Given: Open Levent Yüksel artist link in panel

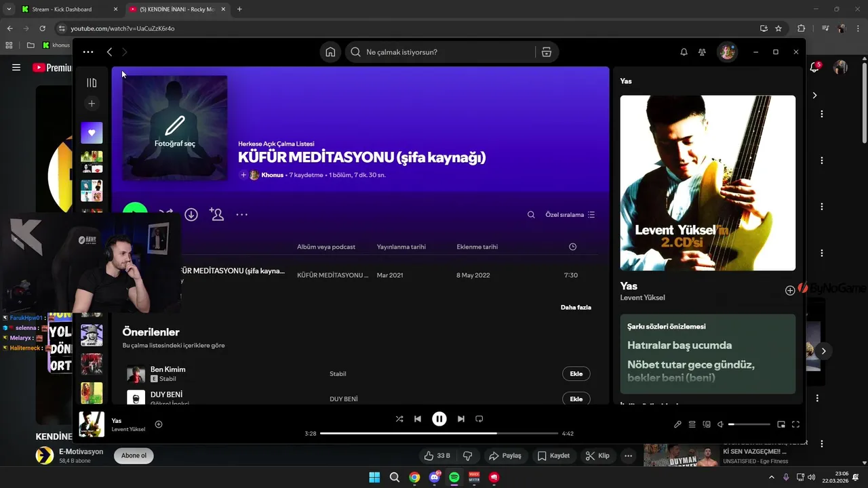Looking at the screenshot, I should pyautogui.click(x=642, y=298).
